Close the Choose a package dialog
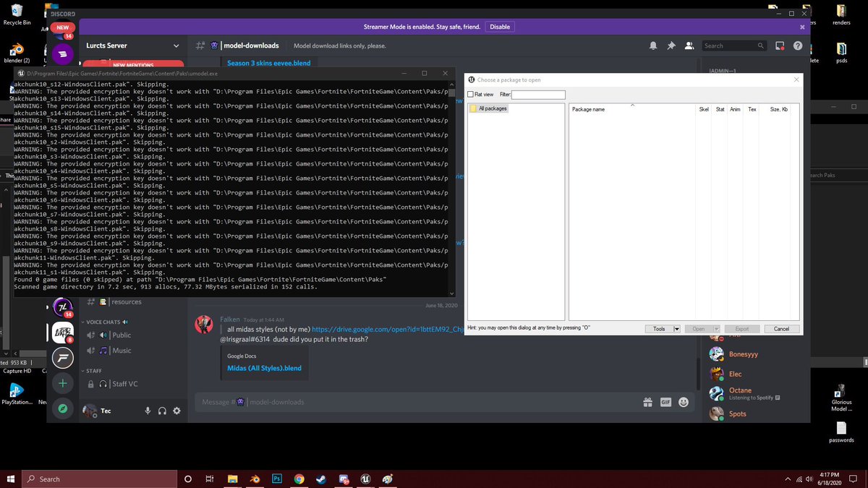This screenshot has height=488, width=868. (x=796, y=80)
